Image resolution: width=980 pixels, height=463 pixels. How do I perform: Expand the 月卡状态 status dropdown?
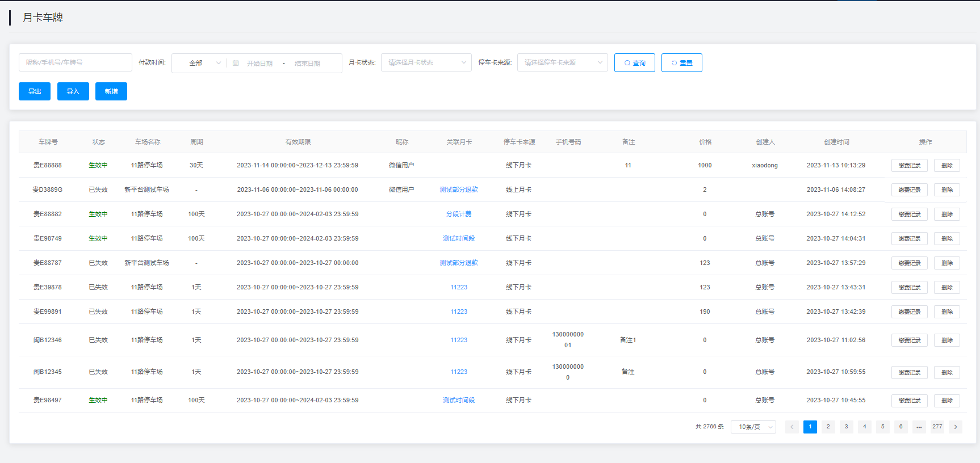click(426, 62)
